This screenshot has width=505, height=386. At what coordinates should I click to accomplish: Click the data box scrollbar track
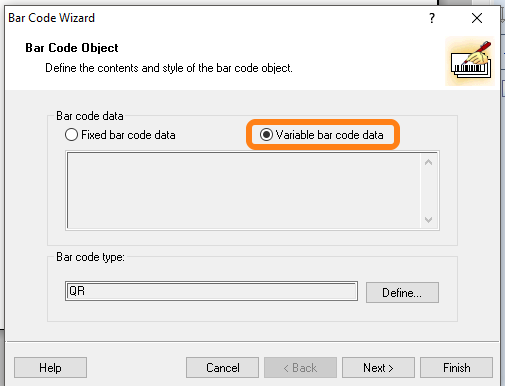429,191
